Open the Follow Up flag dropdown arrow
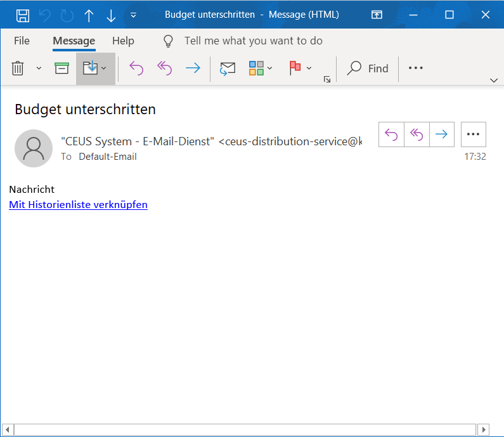This screenshot has width=504, height=437. coord(309,68)
